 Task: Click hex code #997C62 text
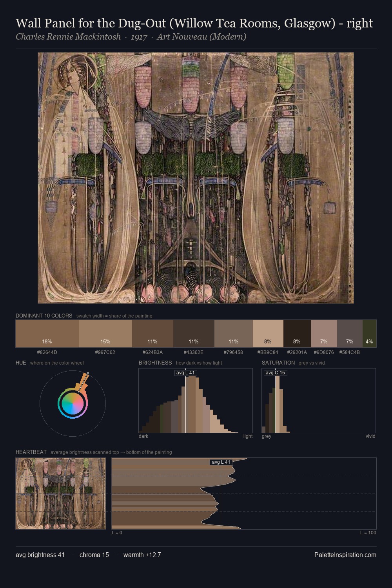pyautogui.click(x=105, y=352)
